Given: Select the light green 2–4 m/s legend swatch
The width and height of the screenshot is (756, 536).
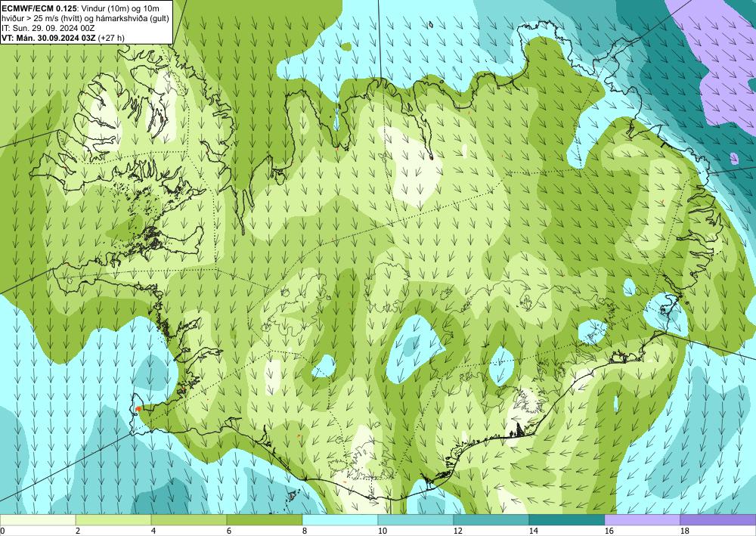Looking at the screenshot, I should point(113,519).
